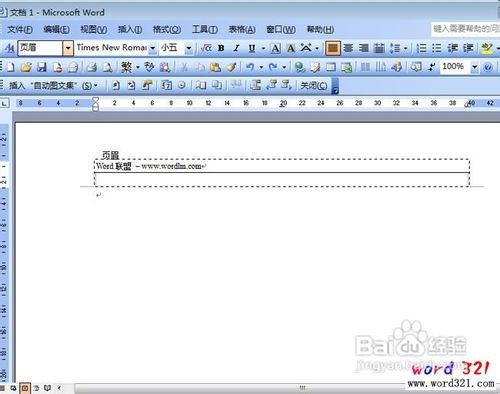
Task: Open the 帮助(H) menu
Action: [x=320, y=30]
